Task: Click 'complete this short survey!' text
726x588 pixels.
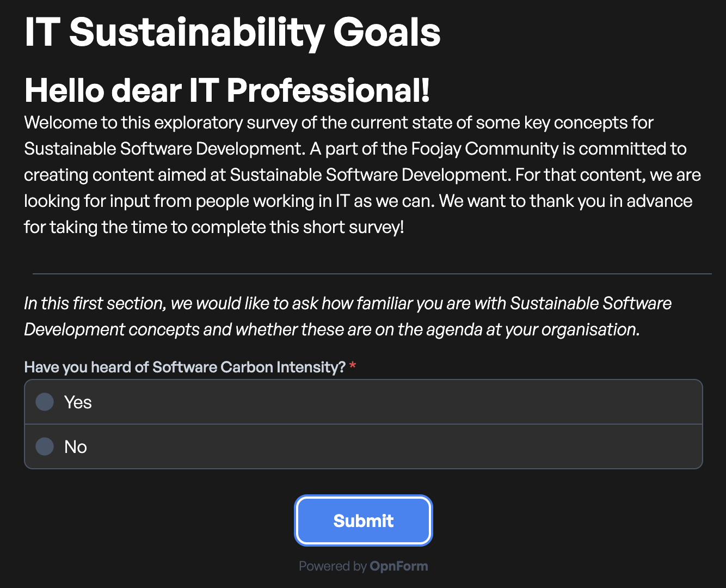Action: pyautogui.click(x=298, y=227)
